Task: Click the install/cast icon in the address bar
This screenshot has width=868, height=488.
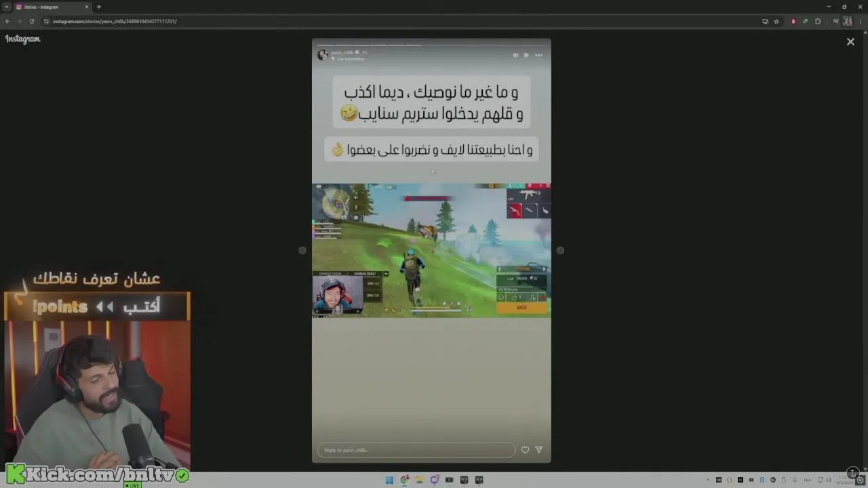Action: [x=765, y=21]
